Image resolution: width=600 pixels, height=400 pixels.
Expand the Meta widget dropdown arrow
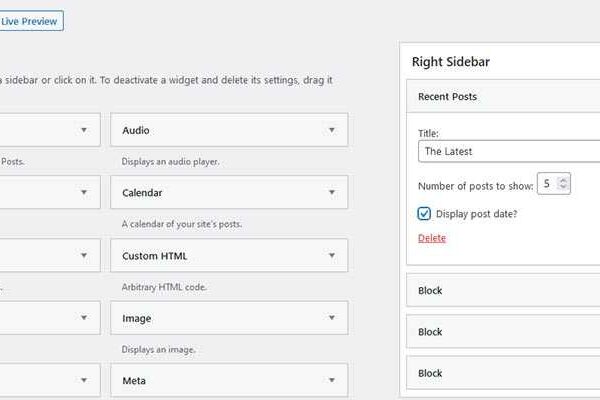tap(331, 381)
